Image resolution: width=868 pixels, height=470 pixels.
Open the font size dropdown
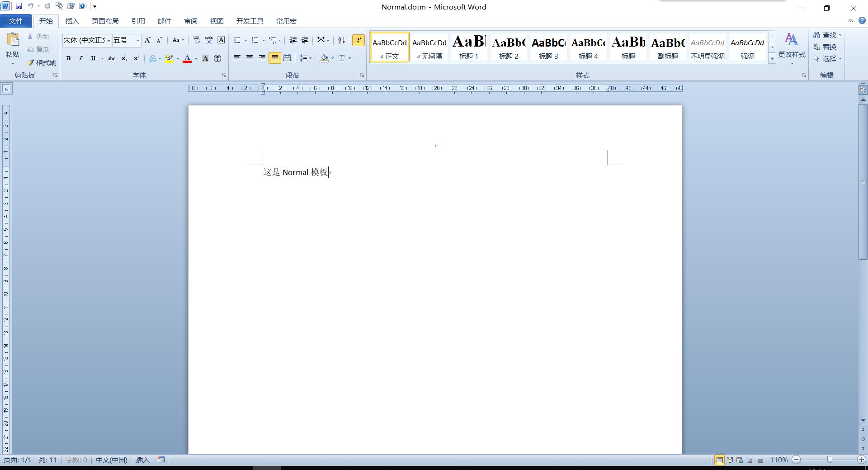(x=138, y=41)
